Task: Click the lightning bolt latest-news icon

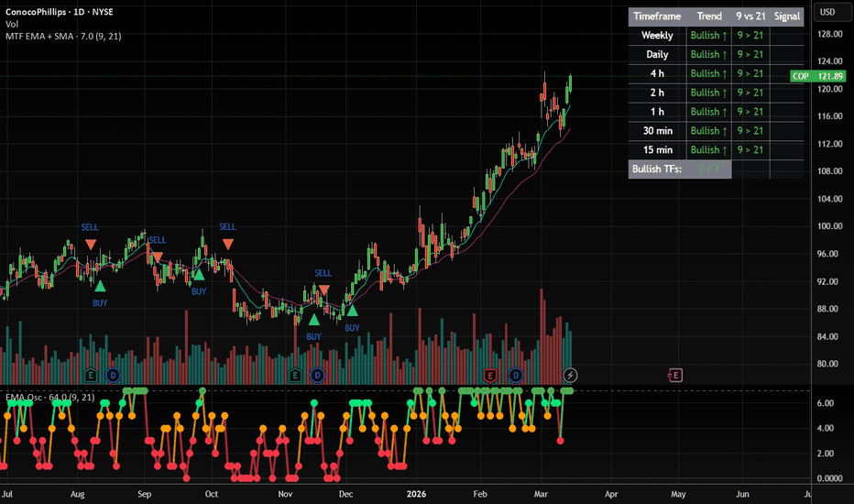Action: click(x=571, y=375)
